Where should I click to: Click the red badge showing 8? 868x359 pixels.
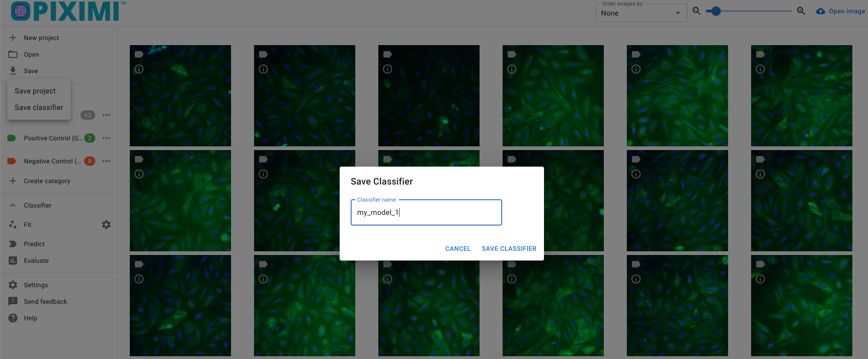pos(90,161)
